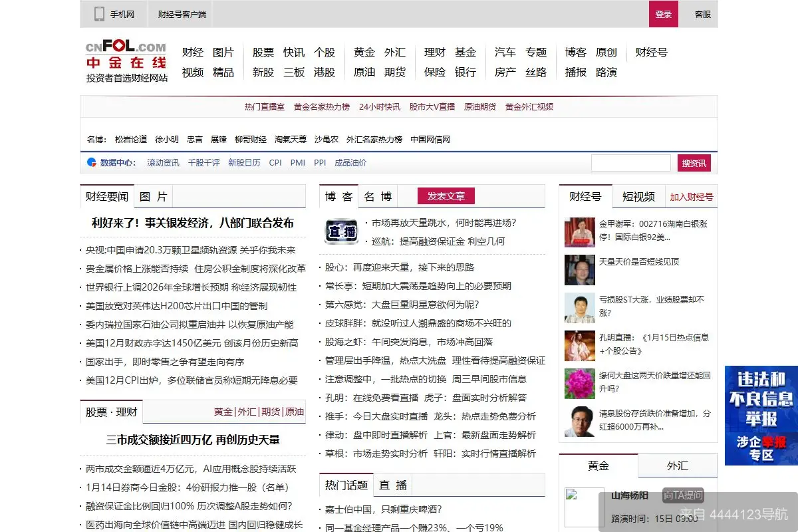
Task: Open 财经号客户端 link
Action: [182, 14]
